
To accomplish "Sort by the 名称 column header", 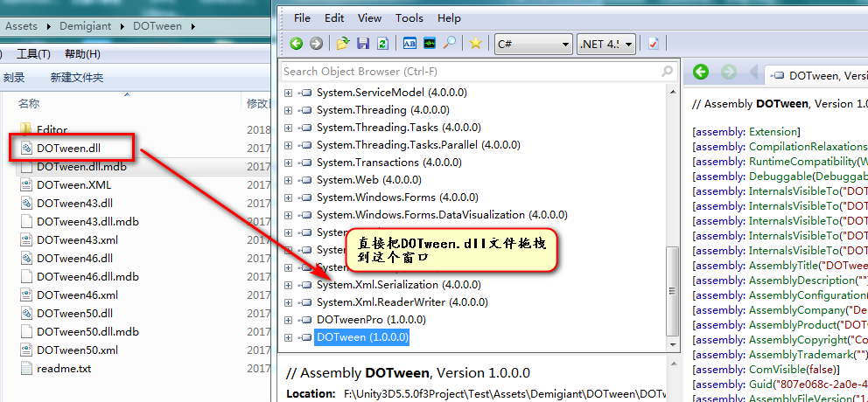I will pos(29,103).
